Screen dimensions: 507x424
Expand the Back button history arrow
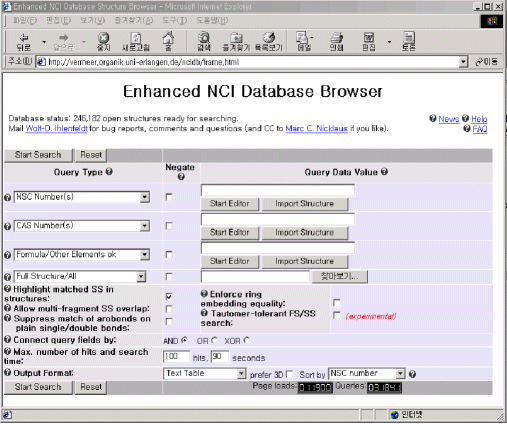pos(44,42)
